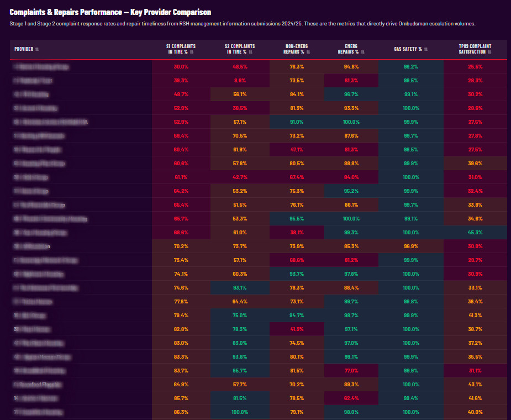Click the green 45.3% complaint satisfaction cell

(x=475, y=233)
